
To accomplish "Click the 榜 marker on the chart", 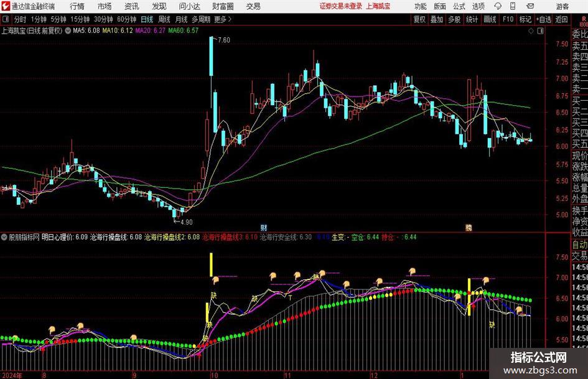I will pyautogui.click(x=469, y=227).
